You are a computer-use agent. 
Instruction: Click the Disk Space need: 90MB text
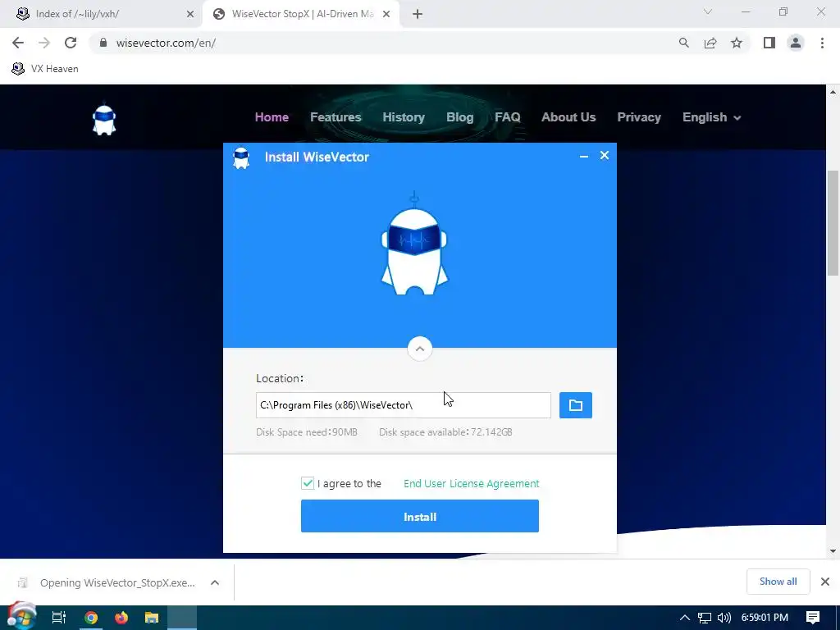tap(307, 432)
